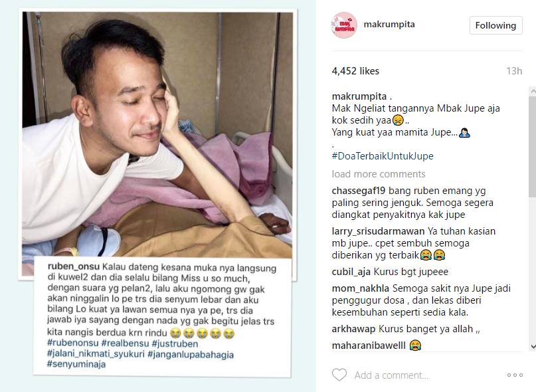
Task: Click the heart like icon
Action: pyautogui.click(x=339, y=375)
